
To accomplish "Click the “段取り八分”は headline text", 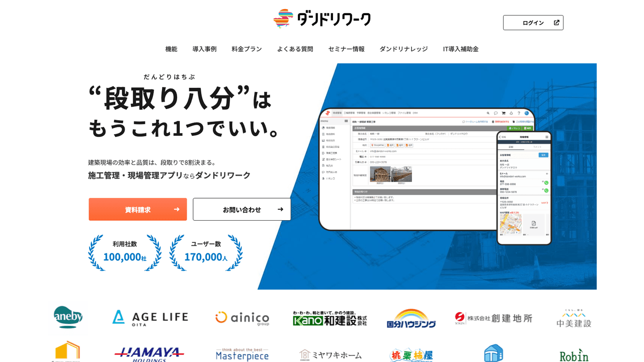I will click(180, 98).
